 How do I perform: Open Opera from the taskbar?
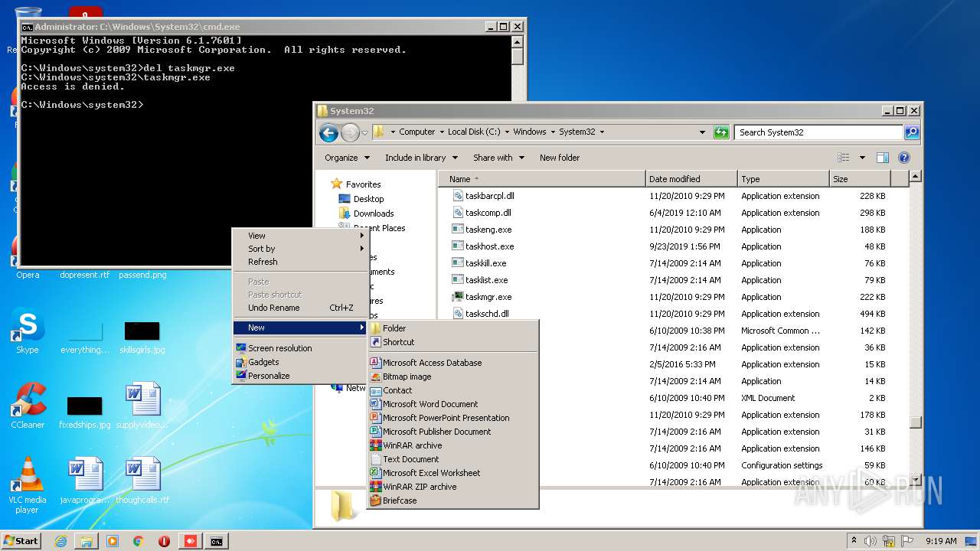164,541
